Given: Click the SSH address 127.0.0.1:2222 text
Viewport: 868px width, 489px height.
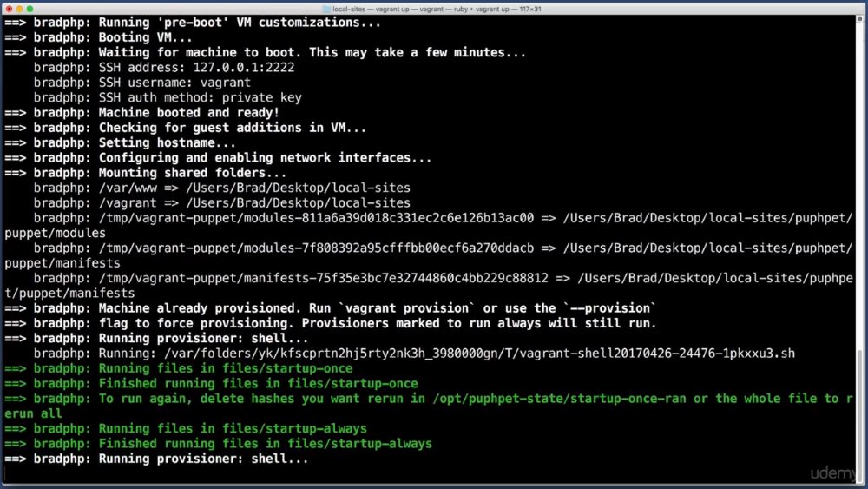Looking at the screenshot, I should coord(244,68).
